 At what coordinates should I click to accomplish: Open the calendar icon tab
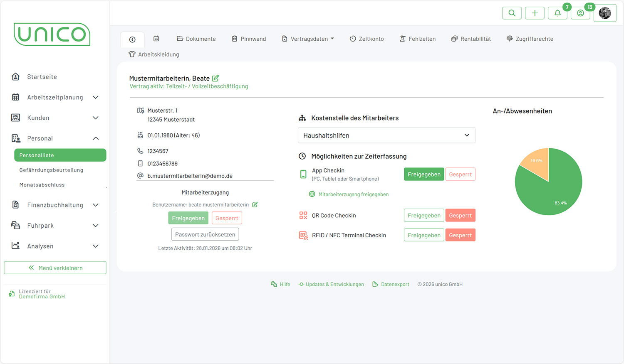[156, 39]
